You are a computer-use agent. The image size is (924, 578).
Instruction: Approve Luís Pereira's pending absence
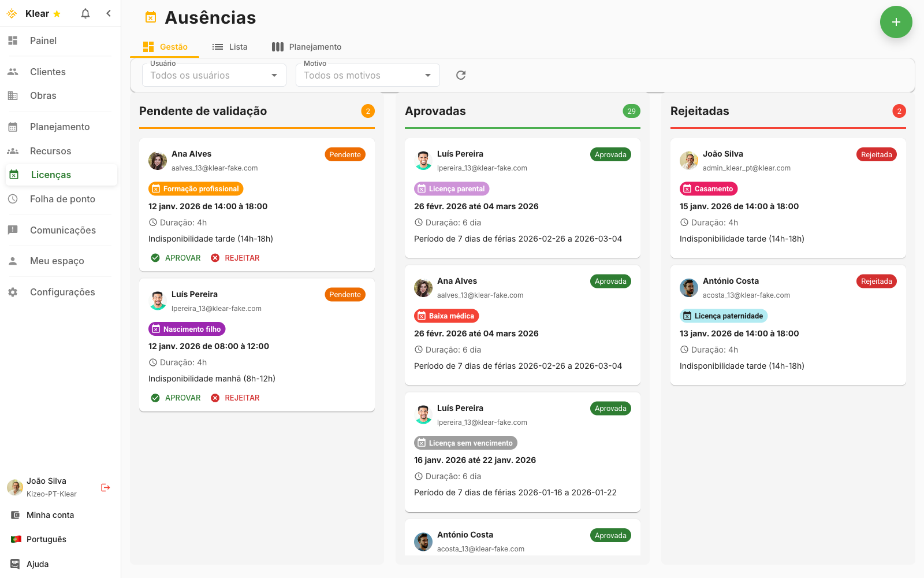pyautogui.click(x=176, y=398)
